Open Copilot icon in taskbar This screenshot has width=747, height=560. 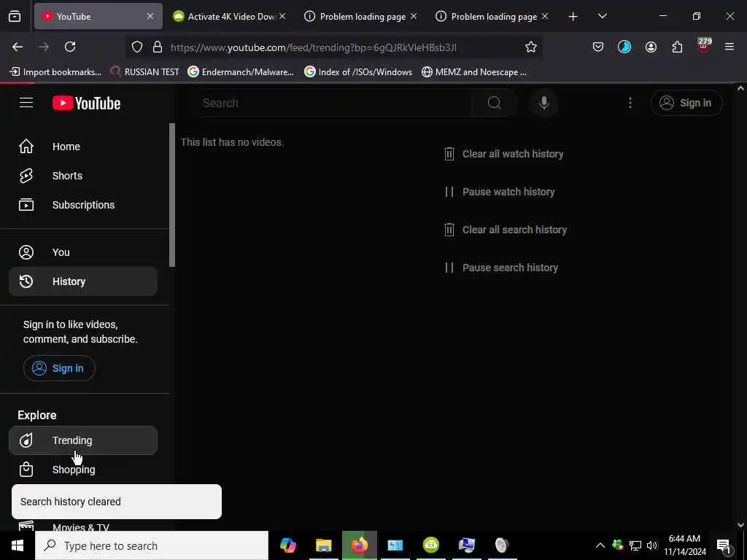click(287, 545)
